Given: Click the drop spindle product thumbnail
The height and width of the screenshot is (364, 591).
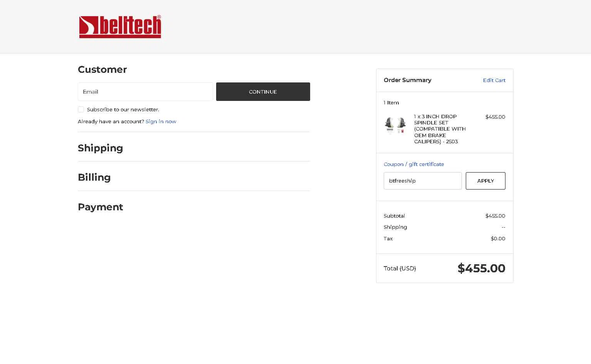Looking at the screenshot, I should point(395,125).
